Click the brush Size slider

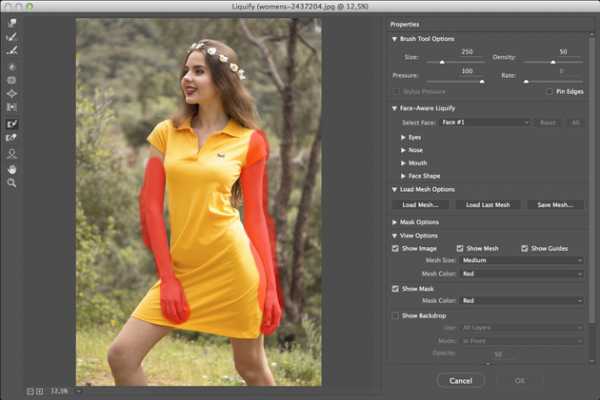tap(441, 62)
